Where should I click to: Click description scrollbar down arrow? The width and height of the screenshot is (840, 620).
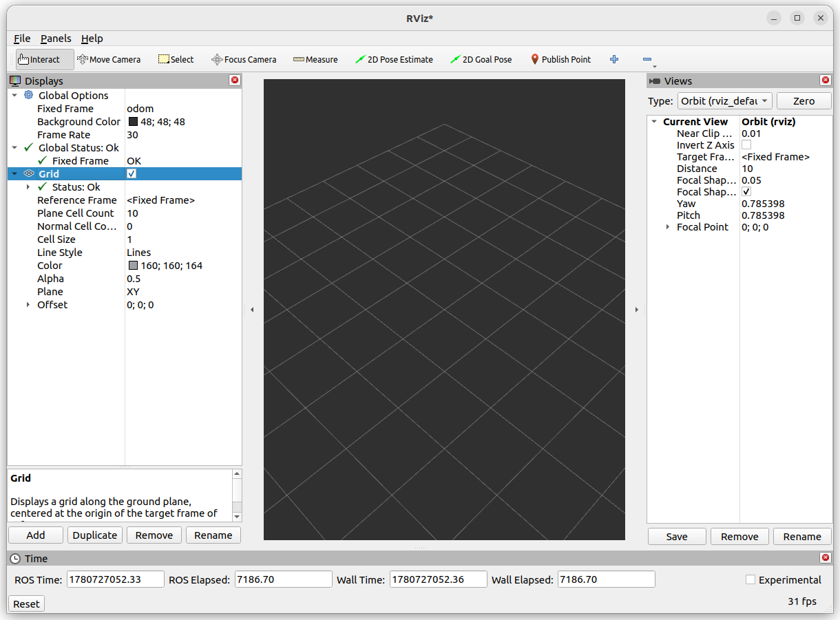click(x=237, y=516)
